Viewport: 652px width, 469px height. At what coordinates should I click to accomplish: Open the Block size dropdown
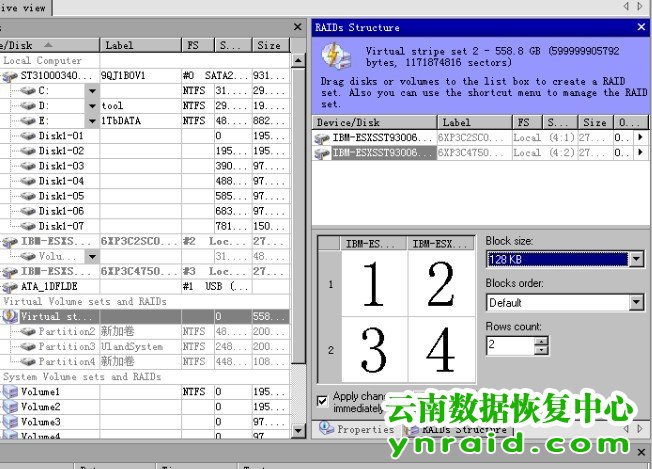(636, 259)
